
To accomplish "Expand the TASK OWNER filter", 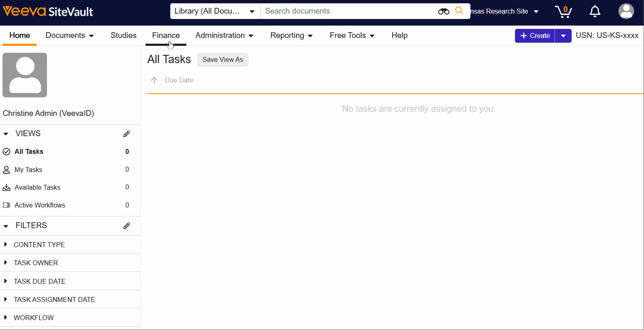I will [6, 263].
